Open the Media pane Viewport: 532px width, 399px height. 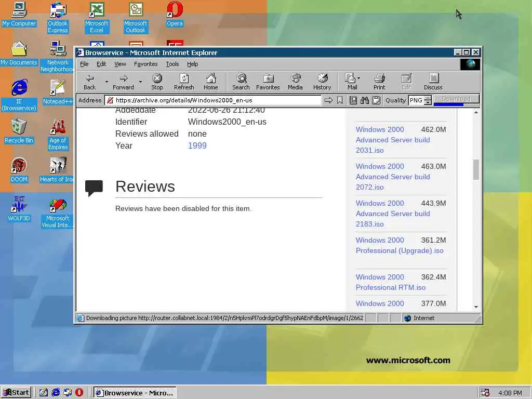click(295, 82)
